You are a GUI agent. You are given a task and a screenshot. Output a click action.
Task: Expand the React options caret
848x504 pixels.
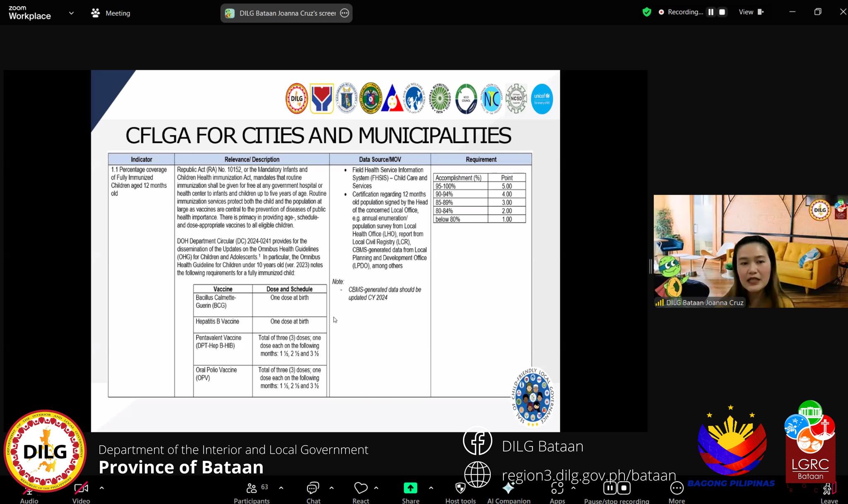376,488
